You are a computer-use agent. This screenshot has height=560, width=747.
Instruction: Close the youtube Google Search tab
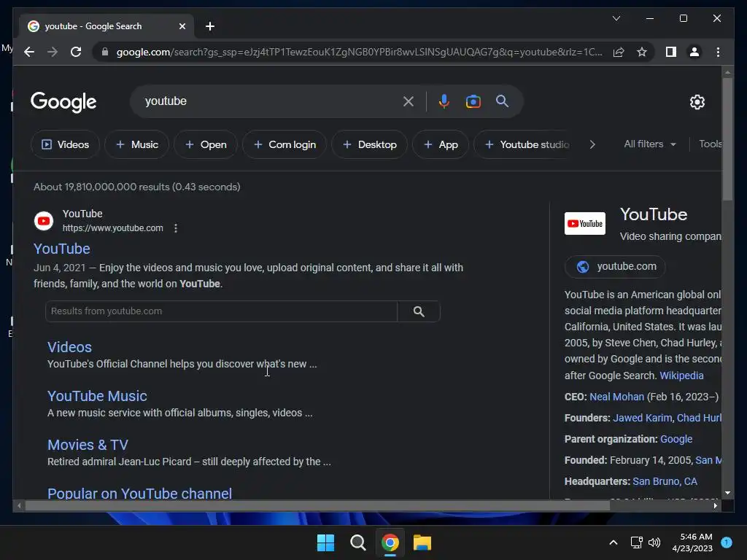tap(182, 26)
